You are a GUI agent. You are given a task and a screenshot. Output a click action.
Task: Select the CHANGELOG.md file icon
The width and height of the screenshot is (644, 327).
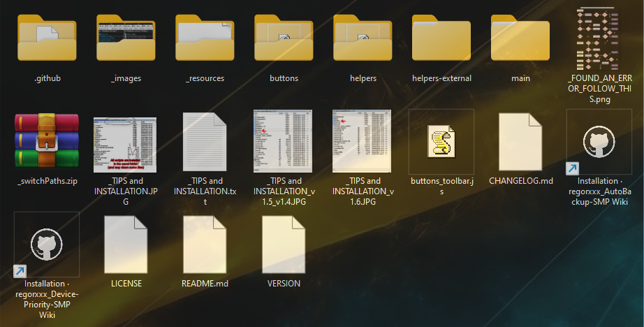point(520,142)
